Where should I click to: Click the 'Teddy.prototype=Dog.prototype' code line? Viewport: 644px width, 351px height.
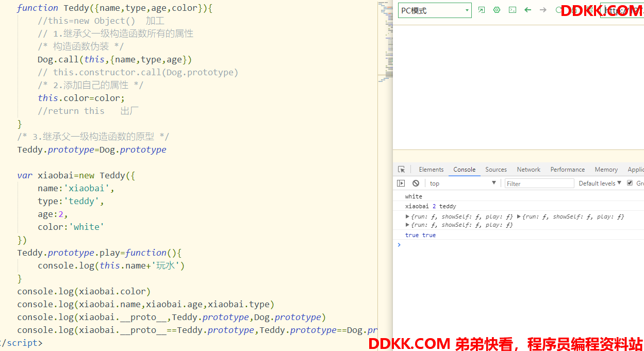[x=92, y=149]
